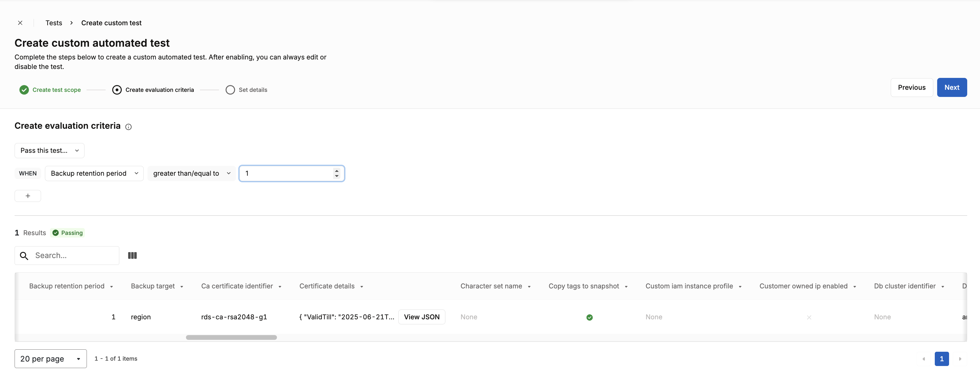Click the Next button
The width and height of the screenshot is (980, 377).
pos(952,87)
